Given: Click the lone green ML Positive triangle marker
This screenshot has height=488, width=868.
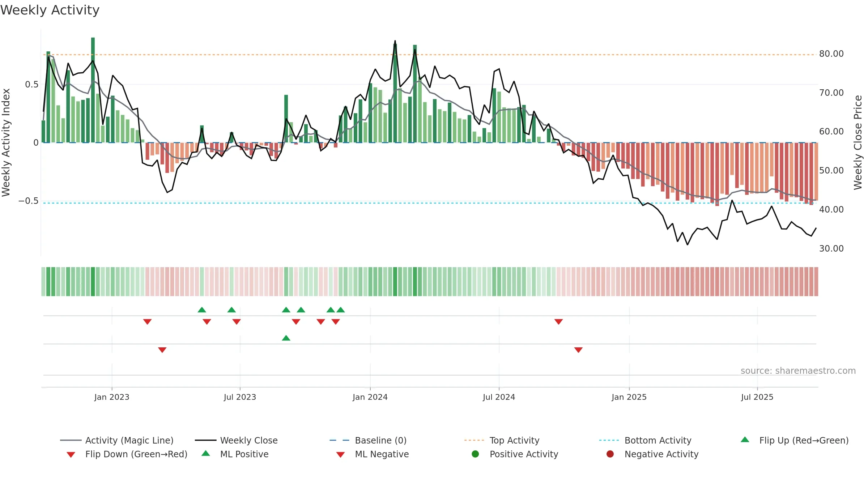Looking at the screenshot, I should tap(286, 338).
